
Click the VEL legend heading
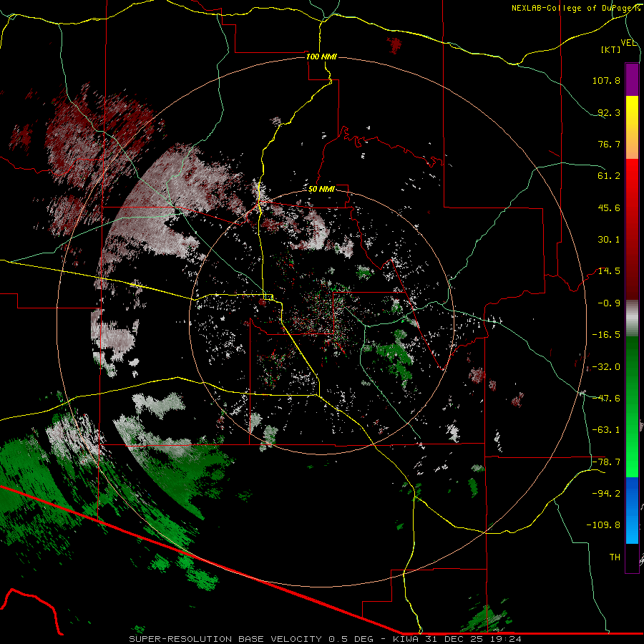point(629,43)
